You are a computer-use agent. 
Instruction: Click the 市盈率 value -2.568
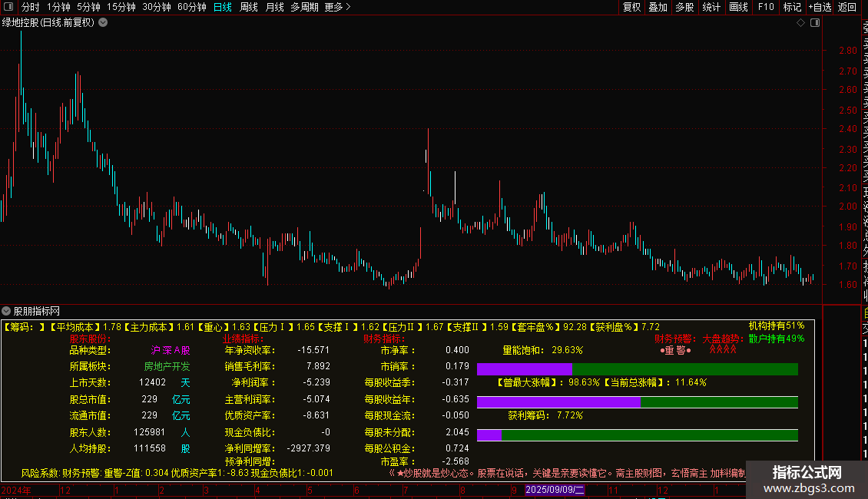457,461
